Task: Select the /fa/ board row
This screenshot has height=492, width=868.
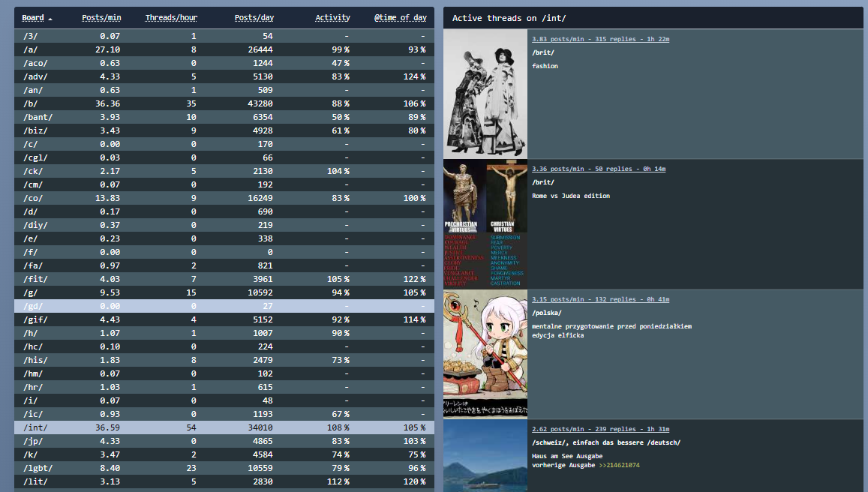Action: [x=224, y=265]
